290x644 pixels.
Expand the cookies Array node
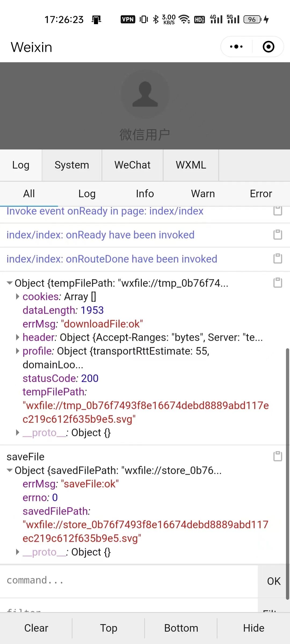coord(17,296)
